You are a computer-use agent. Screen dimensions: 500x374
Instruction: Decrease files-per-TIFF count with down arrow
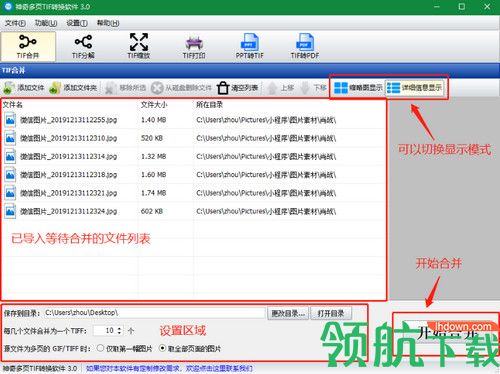pyautogui.click(x=120, y=333)
